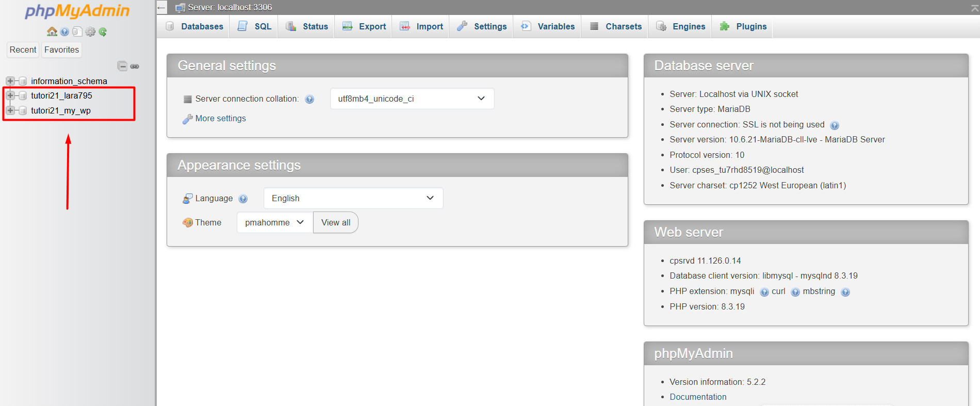Click the phpMyAdmin logo
Image resolution: width=980 pixels, height=406 pixels.
[77, 11]
